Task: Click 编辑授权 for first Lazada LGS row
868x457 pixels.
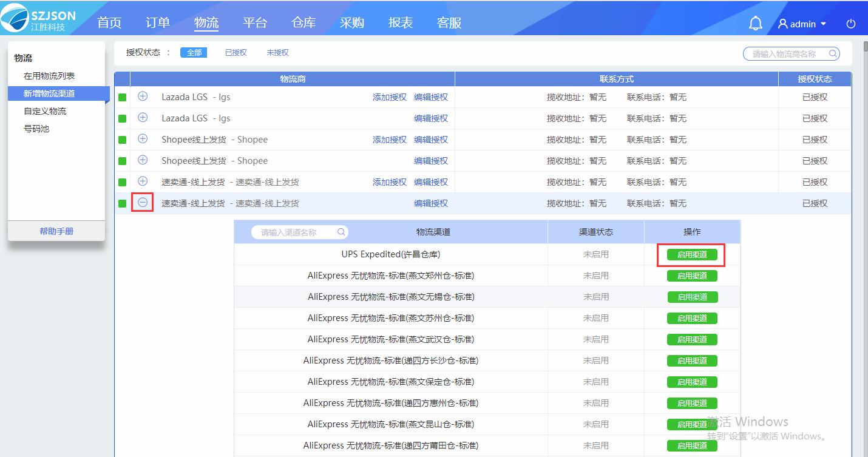Action: [x=431, y=97]
